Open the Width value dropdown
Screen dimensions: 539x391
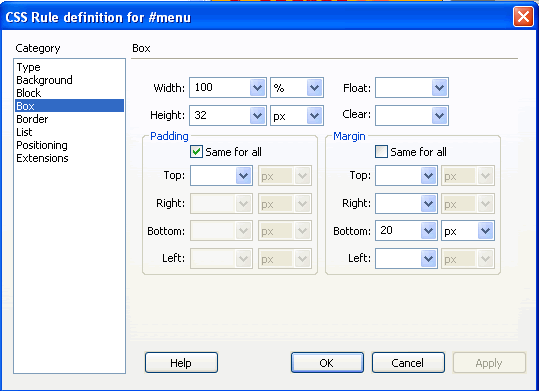(x=257, y=88)
